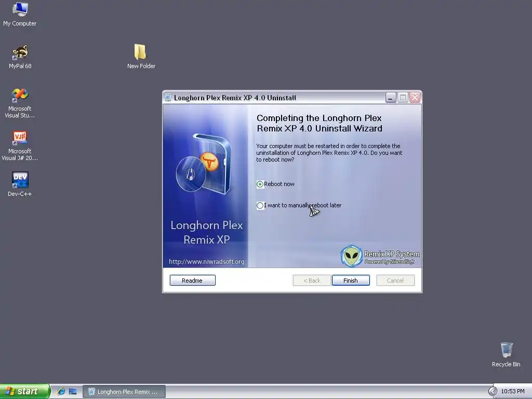This screenshot has width=532, height=399.
Task: Select the Recycle Bin icon
Action: tap(506, 354)
